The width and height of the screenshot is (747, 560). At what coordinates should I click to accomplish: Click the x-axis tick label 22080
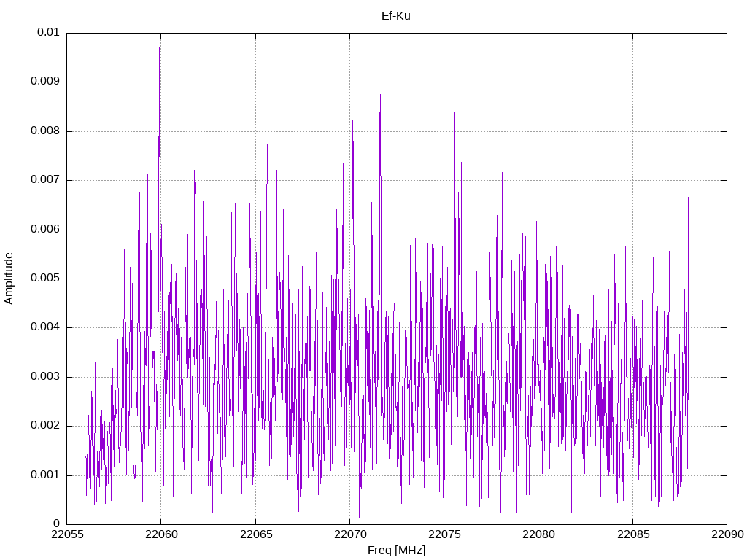click(538, 534)
